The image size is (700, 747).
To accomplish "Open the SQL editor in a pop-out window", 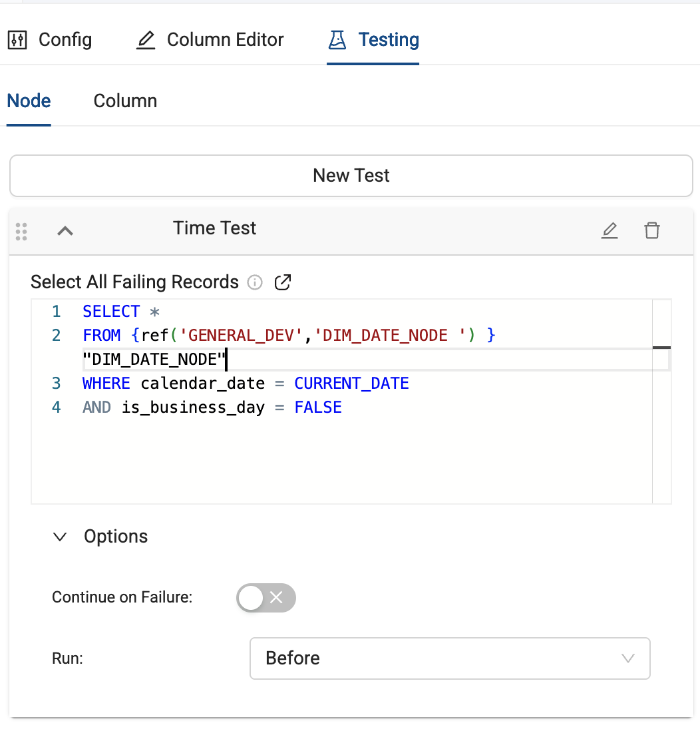I will 283,282.
